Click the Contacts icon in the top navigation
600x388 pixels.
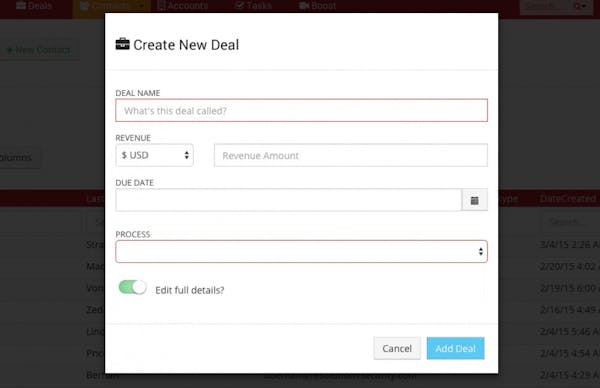(85, 5)
